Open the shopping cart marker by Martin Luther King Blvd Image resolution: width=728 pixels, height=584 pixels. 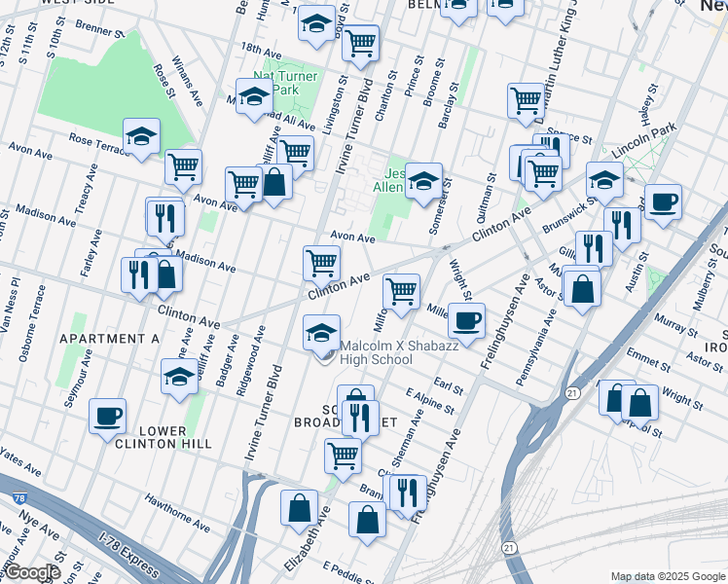point(526,99)
